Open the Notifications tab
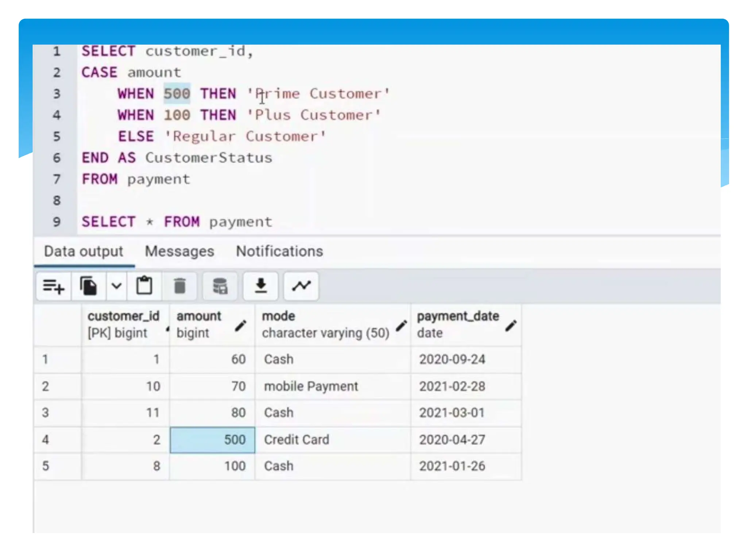This screenshot has height=560, width=747. [279, 252]
